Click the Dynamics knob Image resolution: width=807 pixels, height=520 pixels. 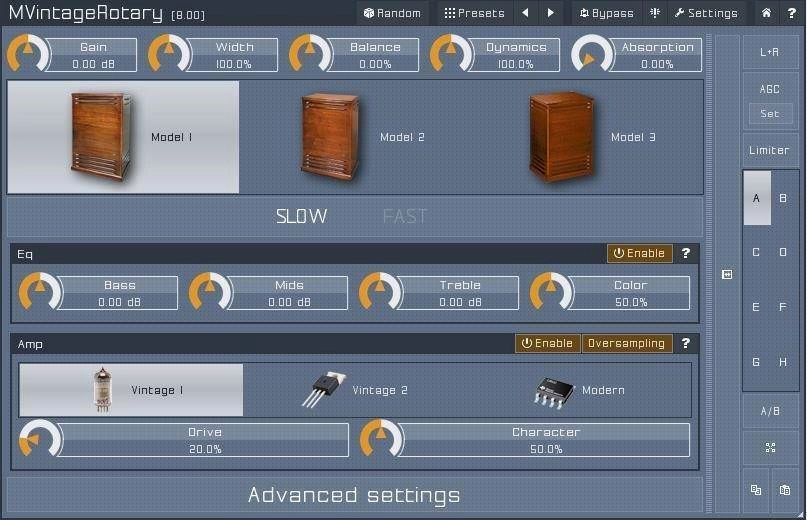[451, 54]
